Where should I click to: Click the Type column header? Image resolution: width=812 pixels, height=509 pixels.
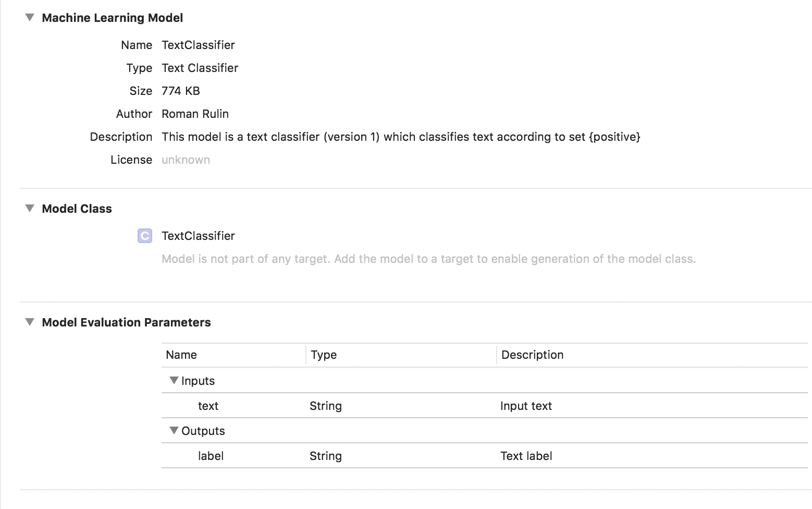(324, 355)
